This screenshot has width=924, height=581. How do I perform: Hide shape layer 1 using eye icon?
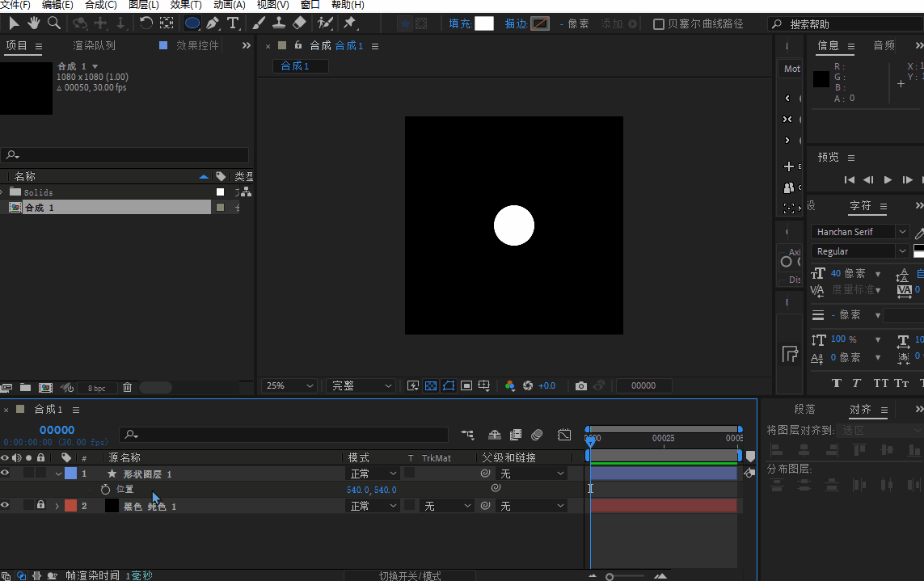coord(5,474)
